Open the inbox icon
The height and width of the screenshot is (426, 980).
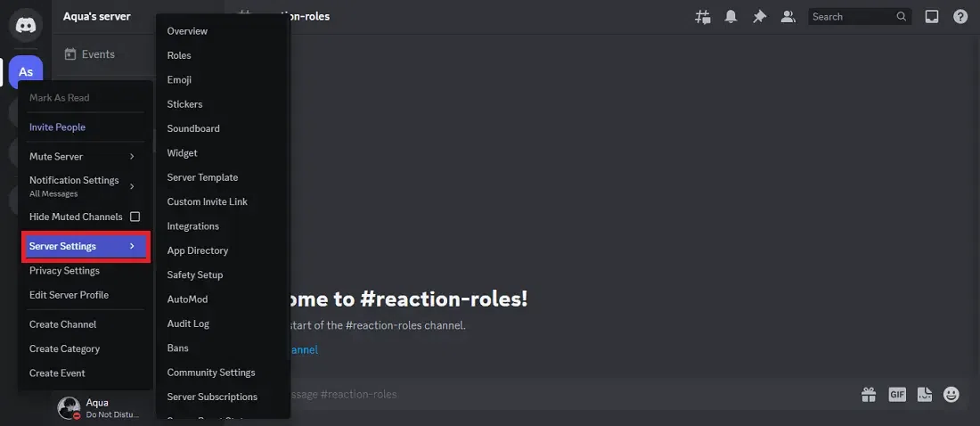coord(932,17)
